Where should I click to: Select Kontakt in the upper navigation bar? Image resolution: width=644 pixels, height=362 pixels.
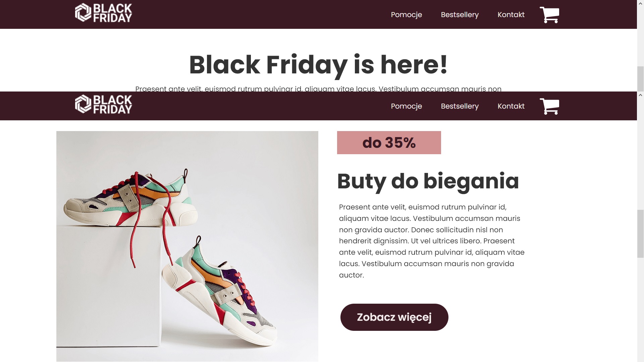511,15
